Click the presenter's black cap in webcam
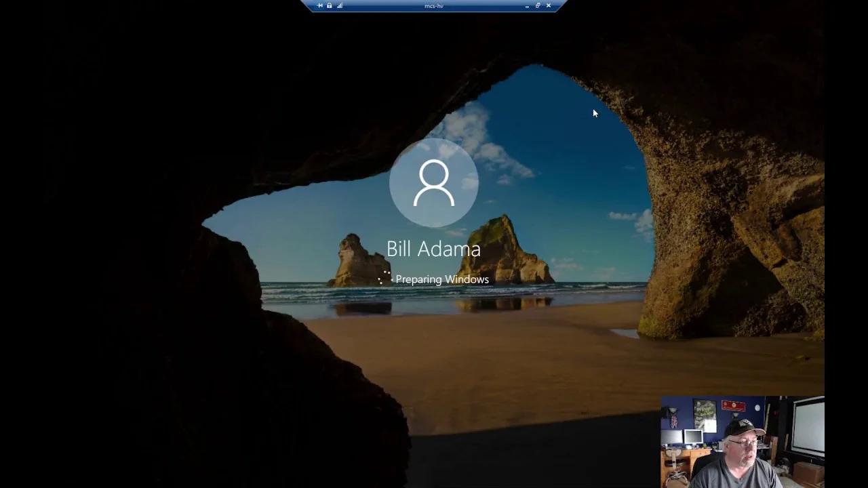Image resolution: width=868 pixels, height=488 pixels. tap(743, 428)
